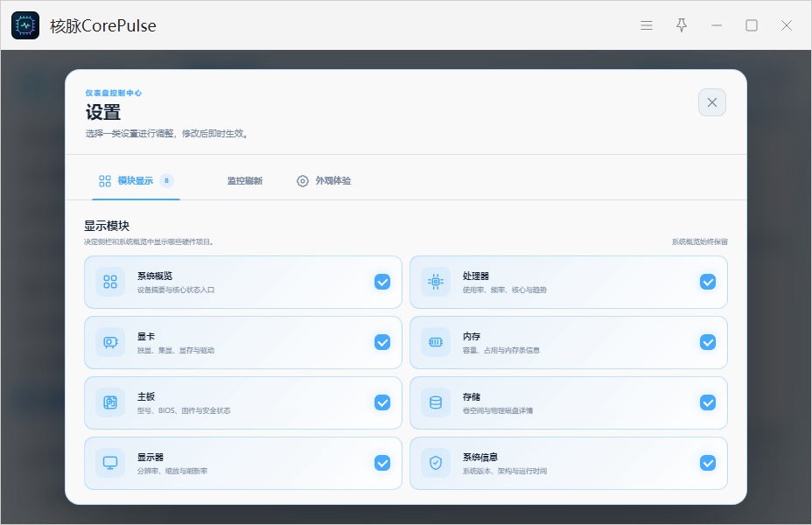Click the 主板 card title
Screen dimensions: 812x525
tap(146, 396)
